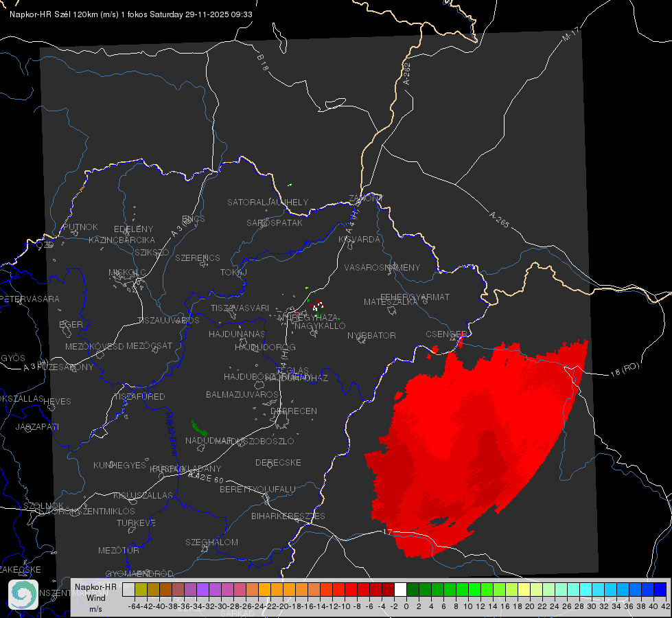Click the KUNHEGYES city label

coord(119,466)
